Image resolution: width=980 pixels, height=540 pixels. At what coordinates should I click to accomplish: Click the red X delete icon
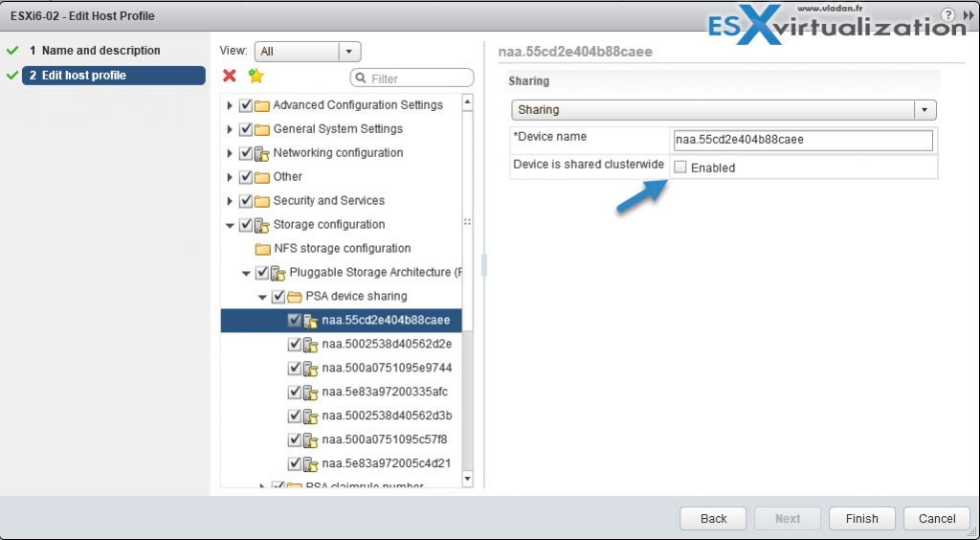coord(230,77)
